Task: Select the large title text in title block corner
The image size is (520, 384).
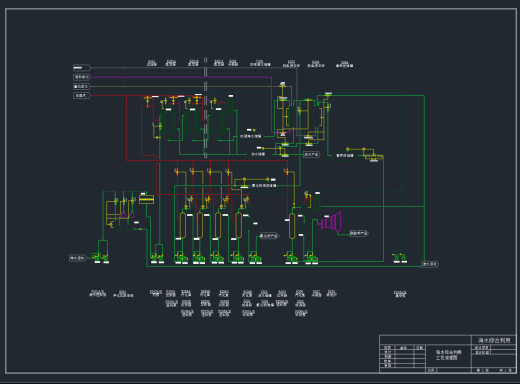Action: (x=494, y=340)
